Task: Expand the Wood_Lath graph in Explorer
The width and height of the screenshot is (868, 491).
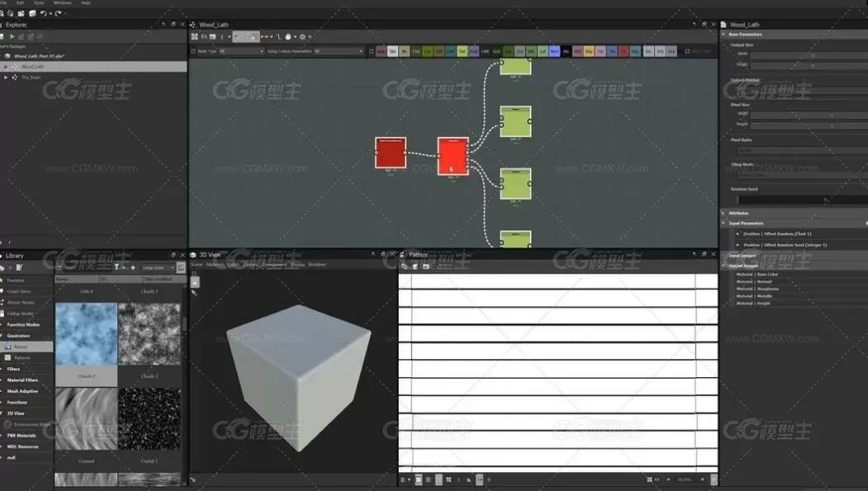Action: [6, 66]
